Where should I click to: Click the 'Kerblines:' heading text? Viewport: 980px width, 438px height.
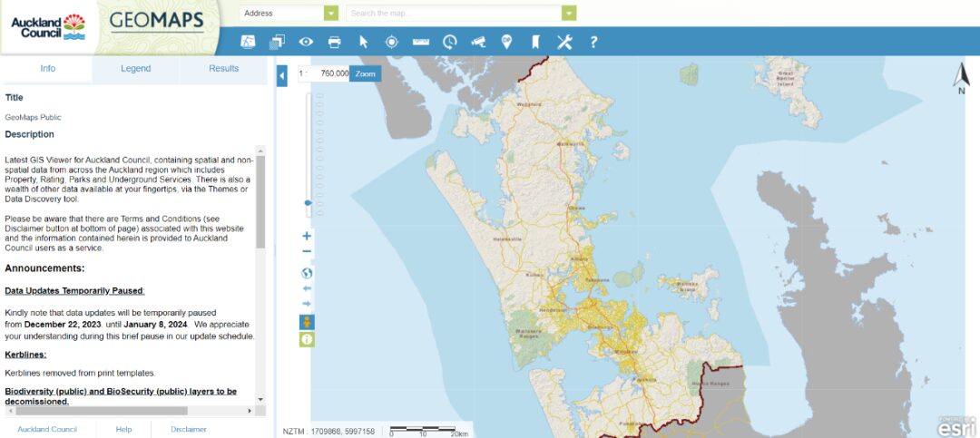point(25,355)
